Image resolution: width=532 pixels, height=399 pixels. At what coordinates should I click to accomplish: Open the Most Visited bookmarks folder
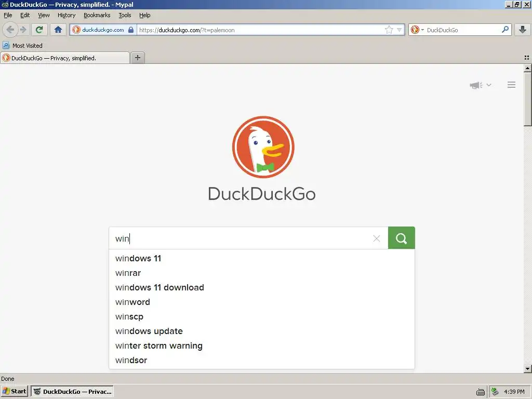23,46
